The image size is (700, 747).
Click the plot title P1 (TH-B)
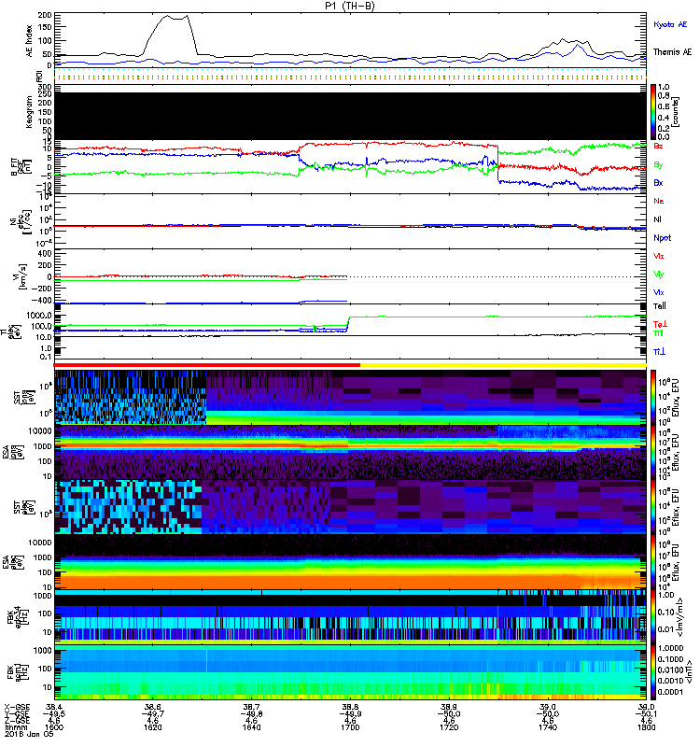pos(349,6)
